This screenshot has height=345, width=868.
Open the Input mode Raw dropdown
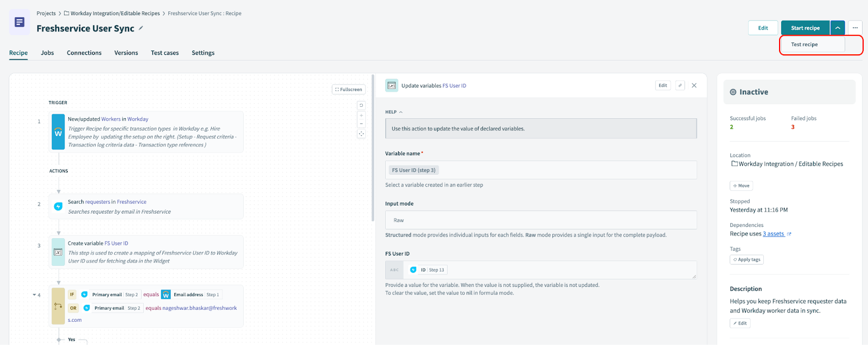coord(541,220)
